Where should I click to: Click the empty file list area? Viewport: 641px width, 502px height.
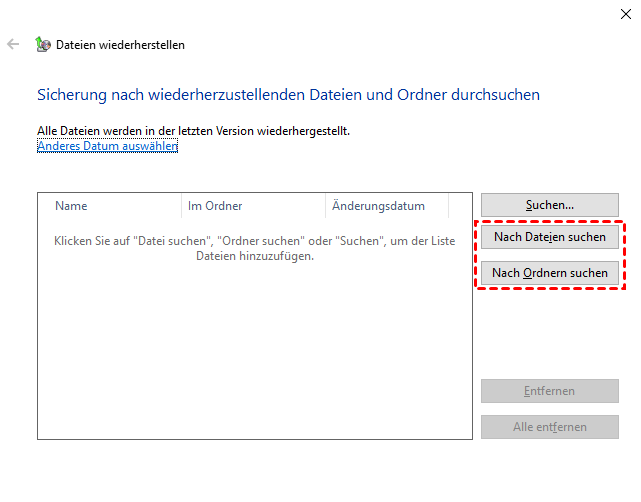254,350
